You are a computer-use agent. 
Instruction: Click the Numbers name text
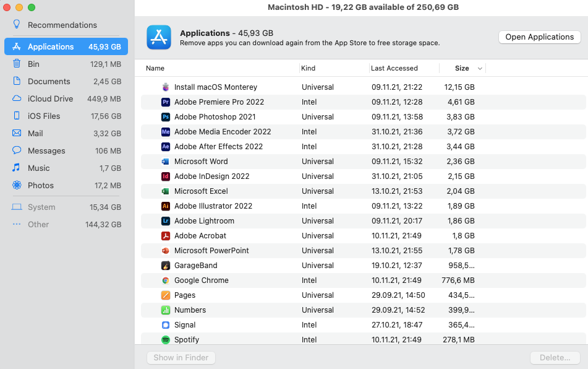pyautogui.click(x=190, y=310)
